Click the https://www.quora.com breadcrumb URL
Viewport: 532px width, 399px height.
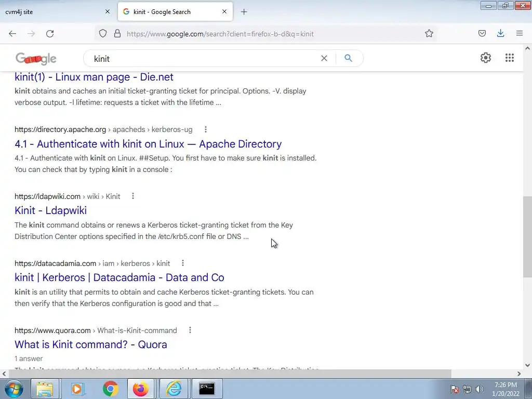coord(52,330)
